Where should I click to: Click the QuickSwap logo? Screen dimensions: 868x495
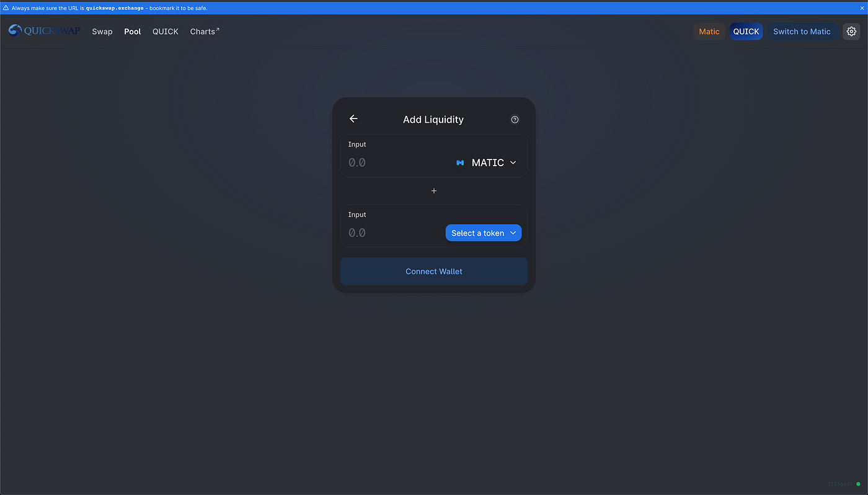(44, 30)
